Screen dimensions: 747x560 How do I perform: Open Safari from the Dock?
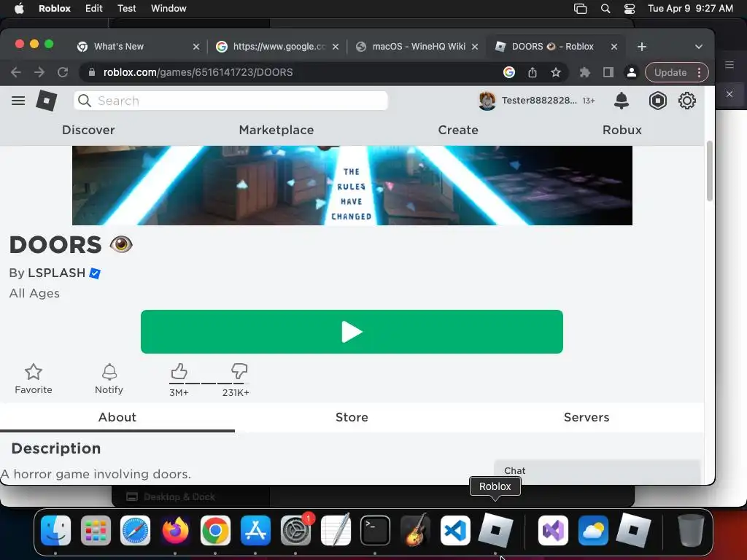[135, 531]
